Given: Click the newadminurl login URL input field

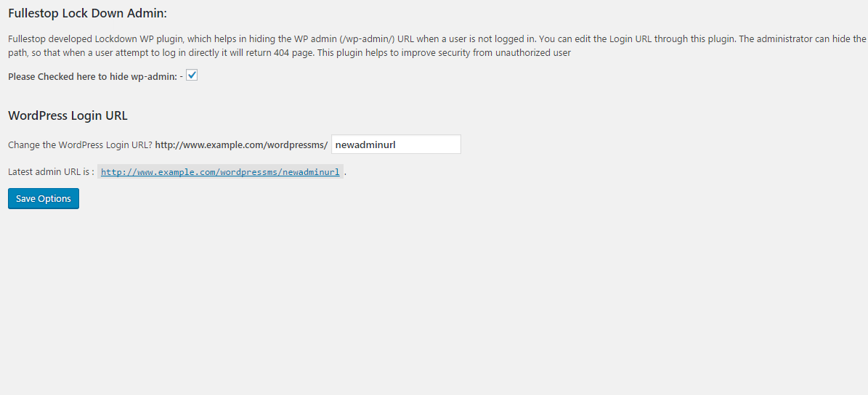Looking at the screenshot, I should pos(396,144).
